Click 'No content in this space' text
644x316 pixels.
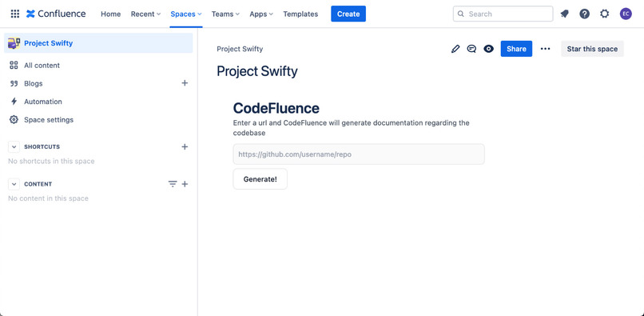pos(49,198)
